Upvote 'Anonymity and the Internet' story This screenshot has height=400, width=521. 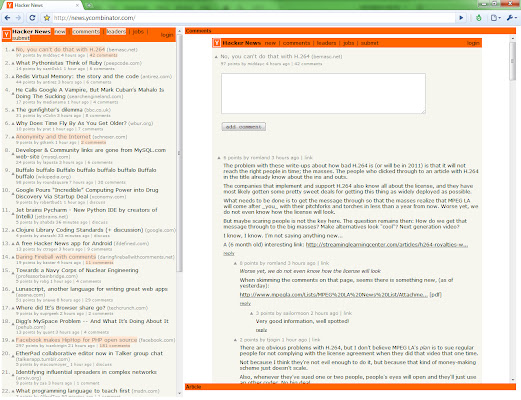tap(13, 137)
